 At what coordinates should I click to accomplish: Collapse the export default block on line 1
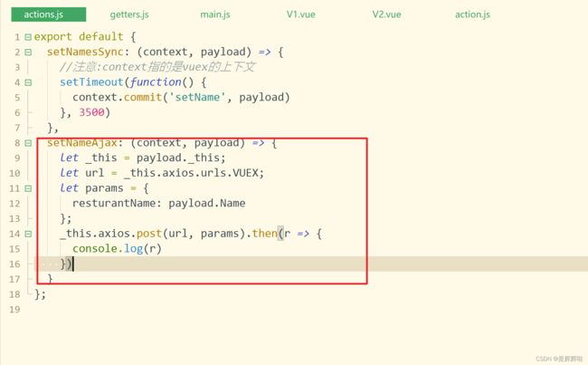click(28, 37)
